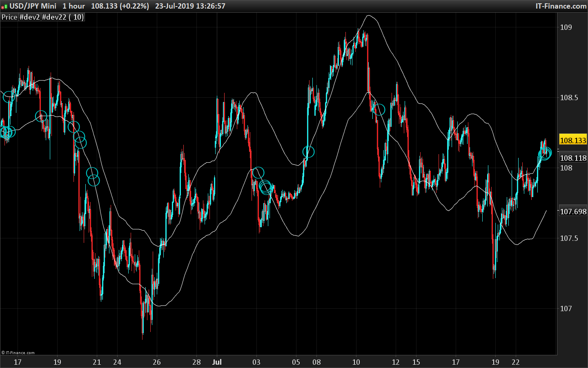This screenshot has height=368, width=588.
Task: Click the 24 date label on time axis
Action: 117,362
